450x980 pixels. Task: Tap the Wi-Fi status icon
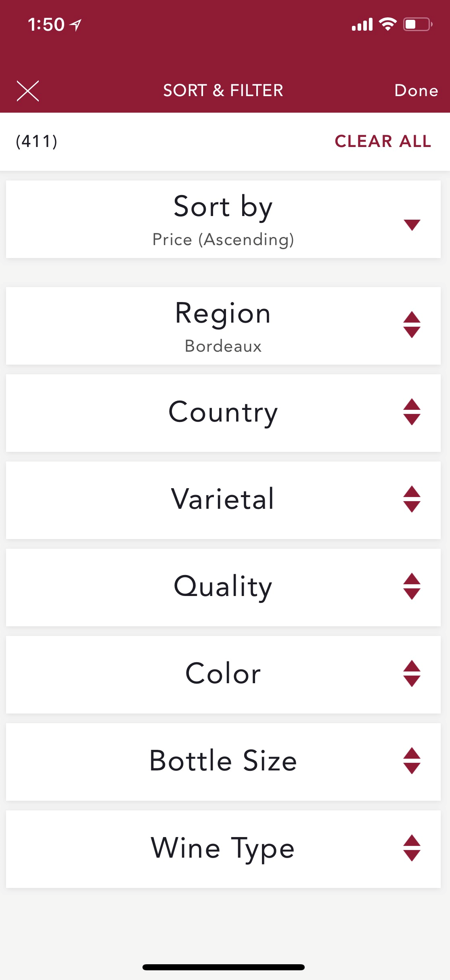click(388, 24)
